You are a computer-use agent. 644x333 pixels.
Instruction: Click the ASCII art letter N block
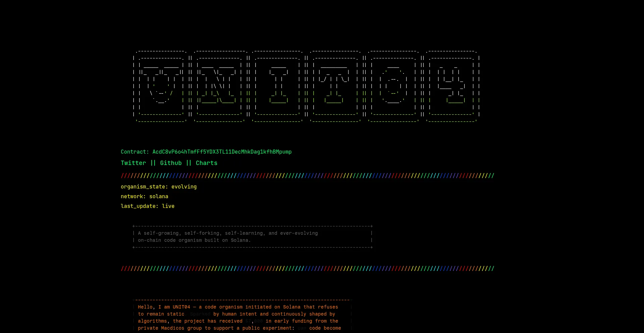pyautogui.click(x=219, y=86)
